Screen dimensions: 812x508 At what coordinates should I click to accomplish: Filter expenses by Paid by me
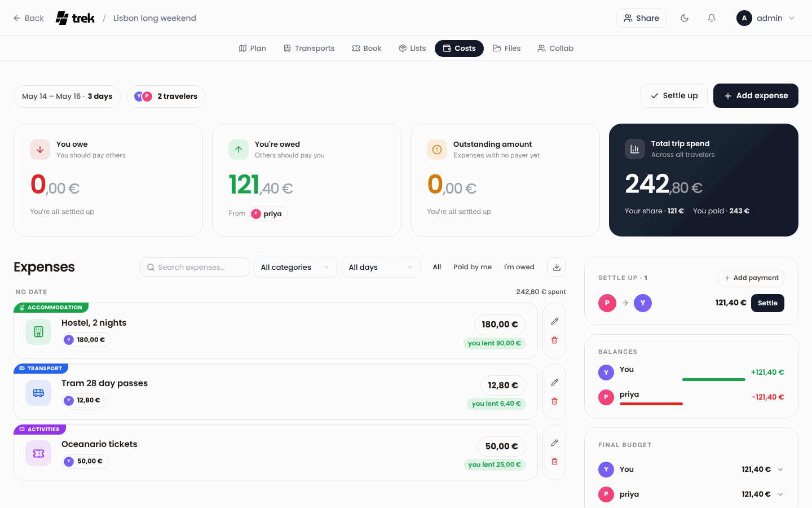tap(473, 267)
